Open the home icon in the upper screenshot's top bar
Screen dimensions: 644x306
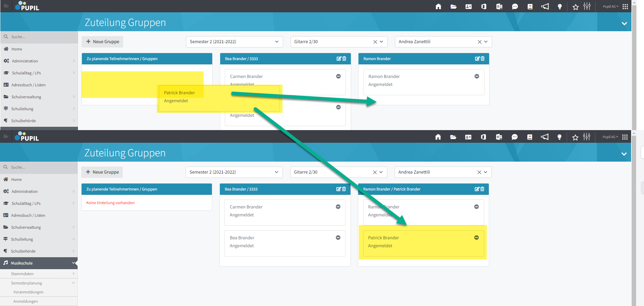click(438, 6)
